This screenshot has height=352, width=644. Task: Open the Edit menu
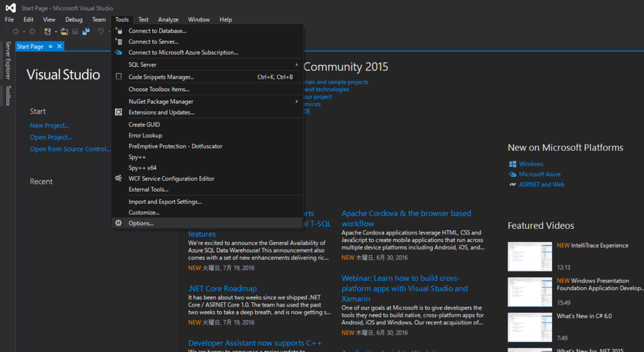(28, 19)
